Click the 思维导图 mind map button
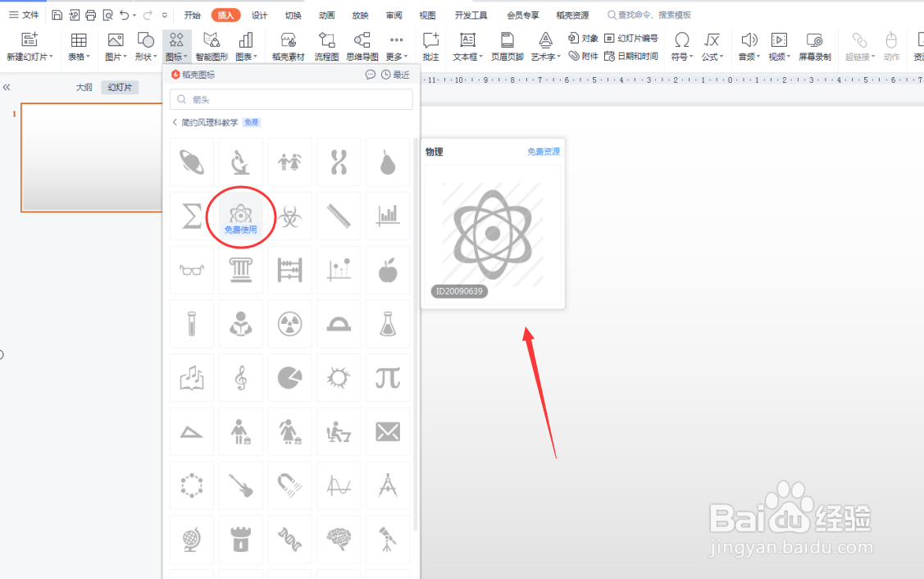This screenshot has width=924, height=579. pos(362,47)
